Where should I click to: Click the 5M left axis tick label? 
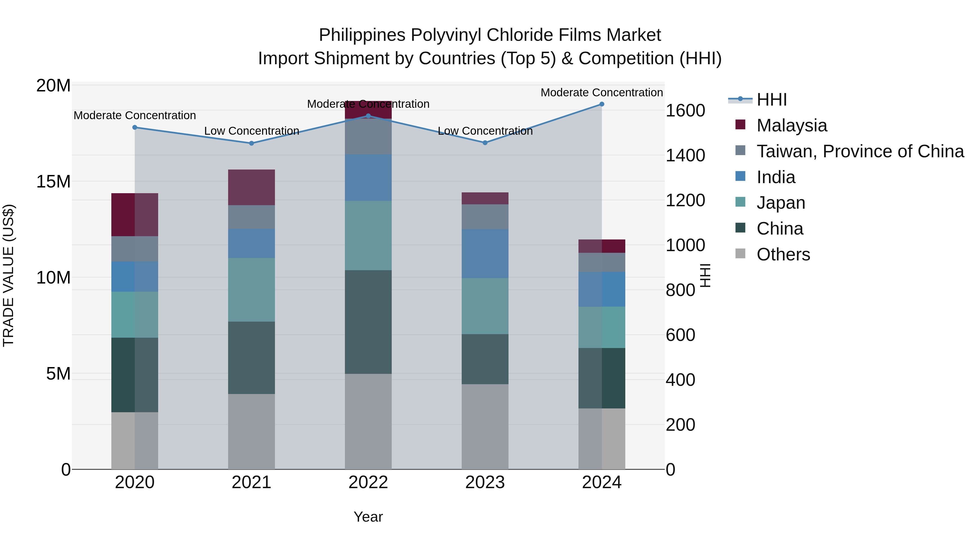click(58, 374)
